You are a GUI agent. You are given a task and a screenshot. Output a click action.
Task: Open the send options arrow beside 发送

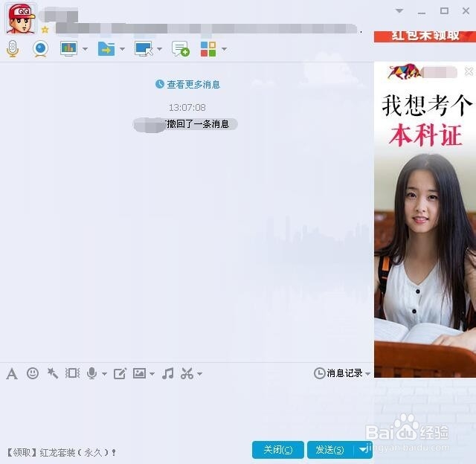363,450
